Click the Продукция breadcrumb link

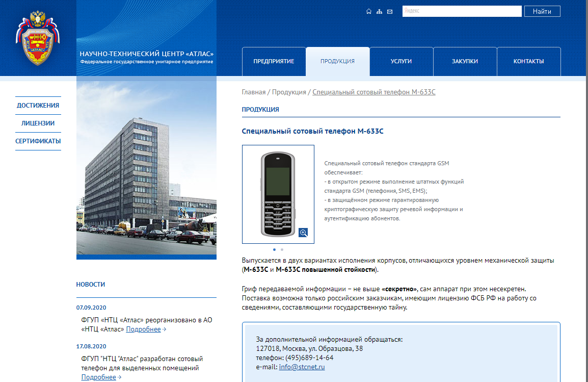click(289, 92)
